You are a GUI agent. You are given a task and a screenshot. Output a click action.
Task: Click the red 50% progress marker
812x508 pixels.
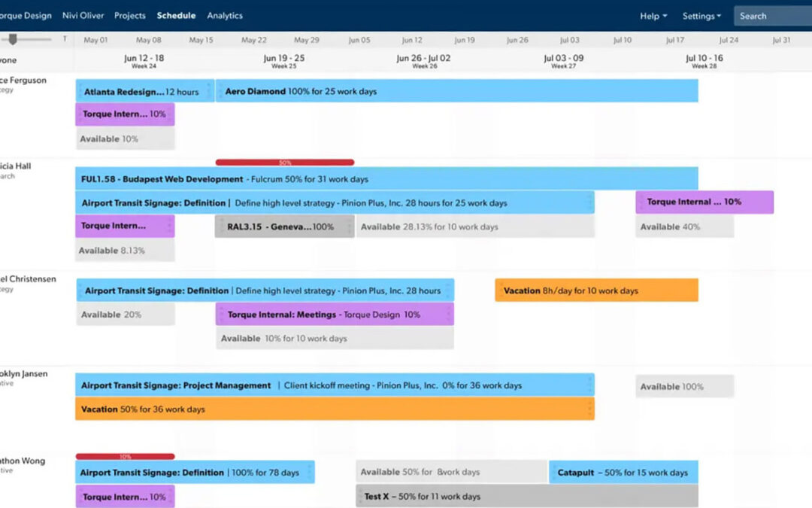284,161
